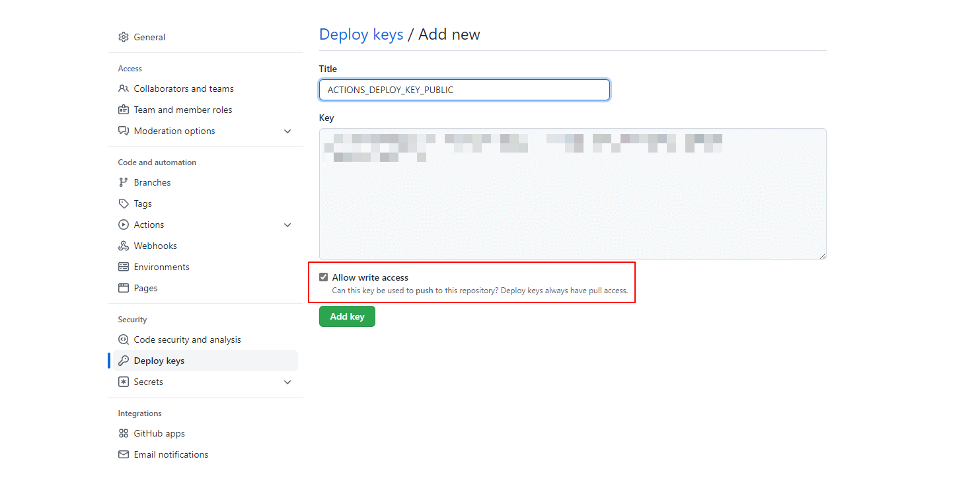
Task: Click the Environments server icon
Action: coord(124,267)
